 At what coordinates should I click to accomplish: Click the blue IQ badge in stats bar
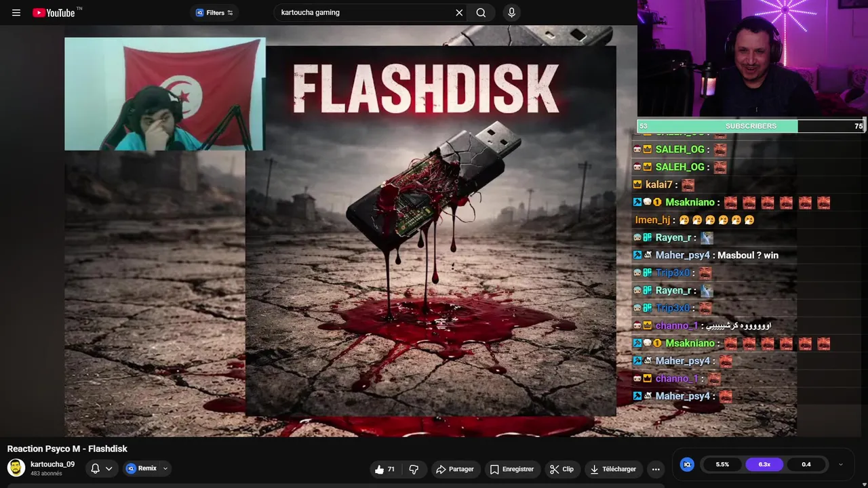687,464
